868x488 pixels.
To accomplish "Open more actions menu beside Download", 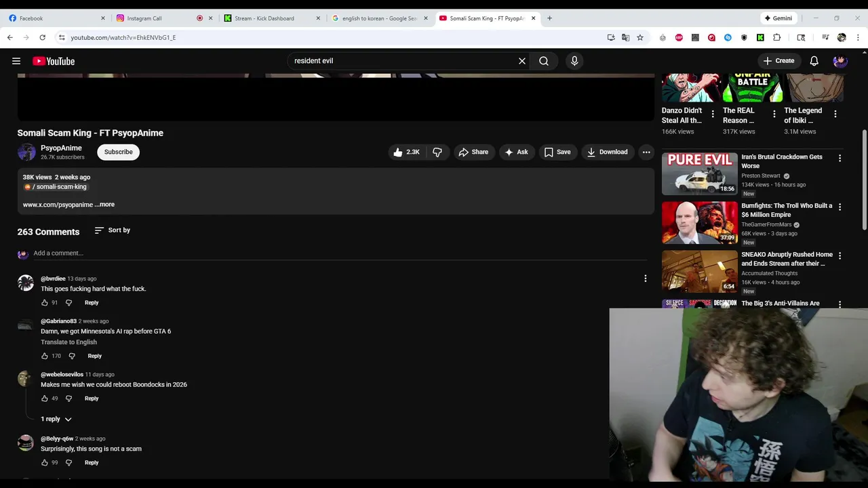I will tap(646, 152).
